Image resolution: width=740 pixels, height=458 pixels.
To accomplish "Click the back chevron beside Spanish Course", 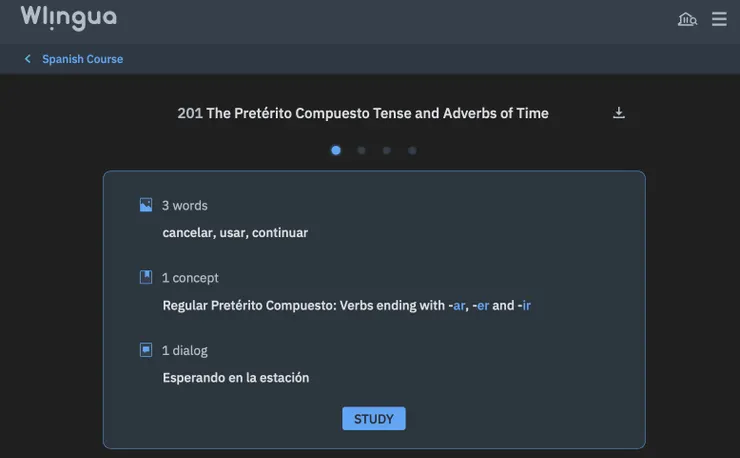I will [28, 59].
